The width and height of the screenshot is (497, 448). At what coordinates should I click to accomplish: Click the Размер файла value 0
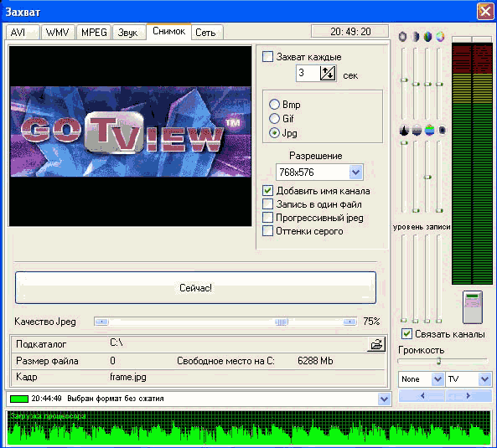click(113, 361)
